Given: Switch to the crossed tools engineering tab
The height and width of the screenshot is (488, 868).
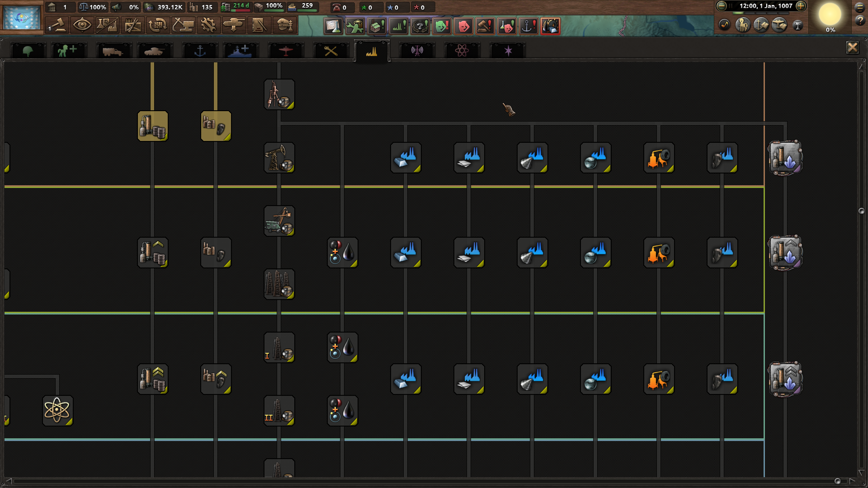Looking at the screenshot, I should pyautogui.click(x=331, y=51).
